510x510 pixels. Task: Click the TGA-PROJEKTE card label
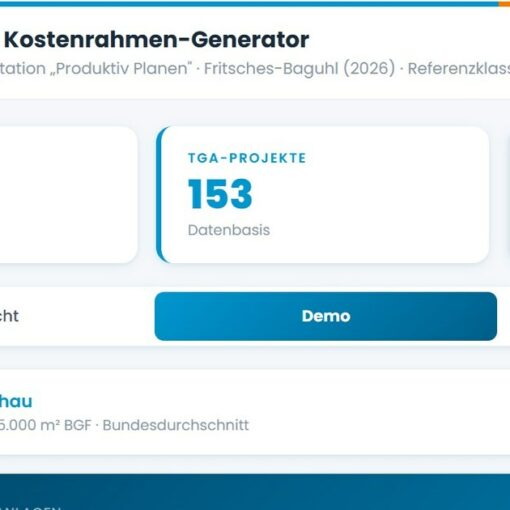[247, 158]
